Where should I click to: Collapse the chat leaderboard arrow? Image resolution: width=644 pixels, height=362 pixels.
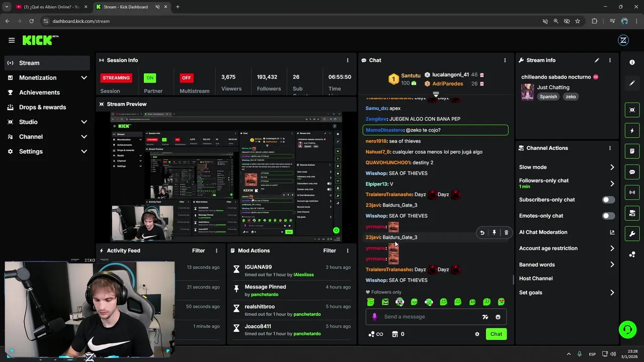pos(436,94)
